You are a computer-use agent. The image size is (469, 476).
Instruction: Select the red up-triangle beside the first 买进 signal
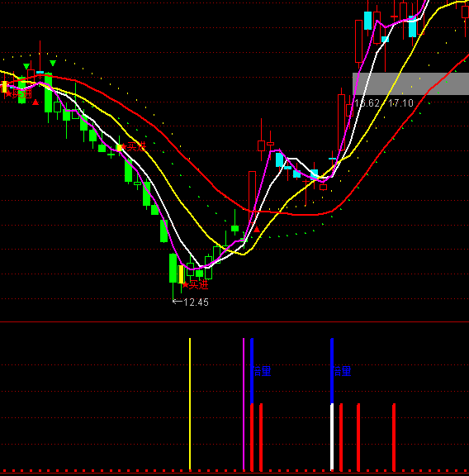(36, 102)
